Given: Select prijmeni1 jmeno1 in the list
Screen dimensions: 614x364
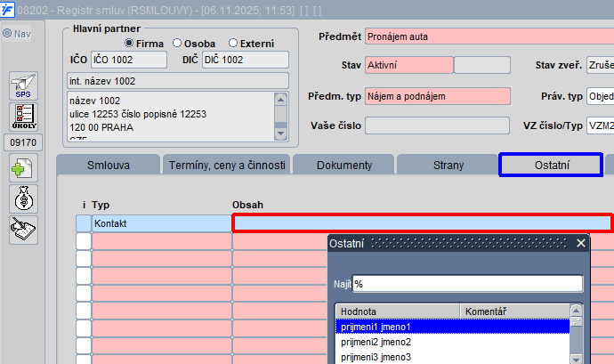Looking at the screenshot, I should tap(452, 327).
